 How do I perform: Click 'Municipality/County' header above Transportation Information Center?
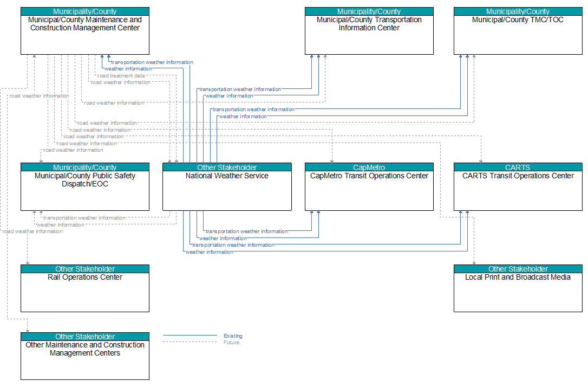pyautogui.click(x=369, y=11)
